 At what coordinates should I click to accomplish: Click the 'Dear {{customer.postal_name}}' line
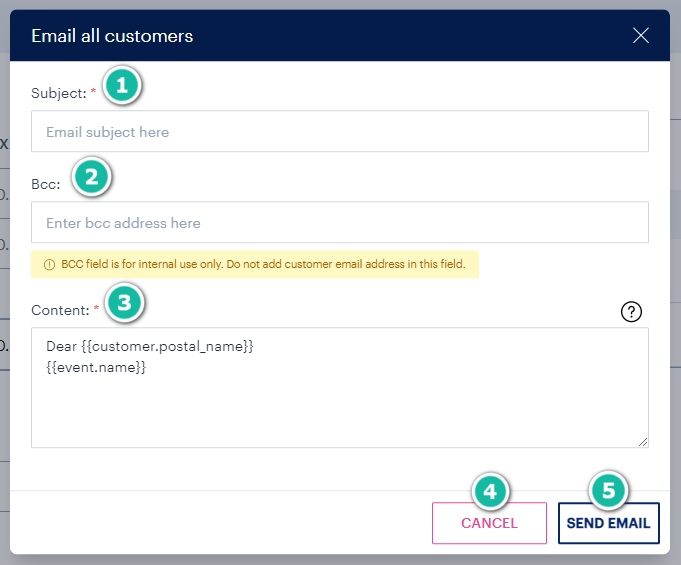click(x=150, y=347)
